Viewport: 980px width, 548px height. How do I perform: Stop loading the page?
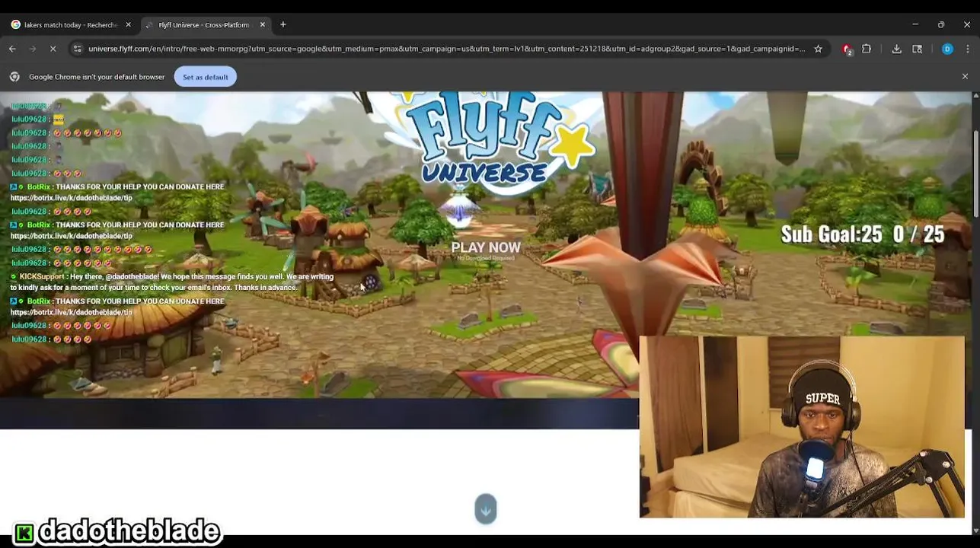pyautogui.click(x=53, y=49)
